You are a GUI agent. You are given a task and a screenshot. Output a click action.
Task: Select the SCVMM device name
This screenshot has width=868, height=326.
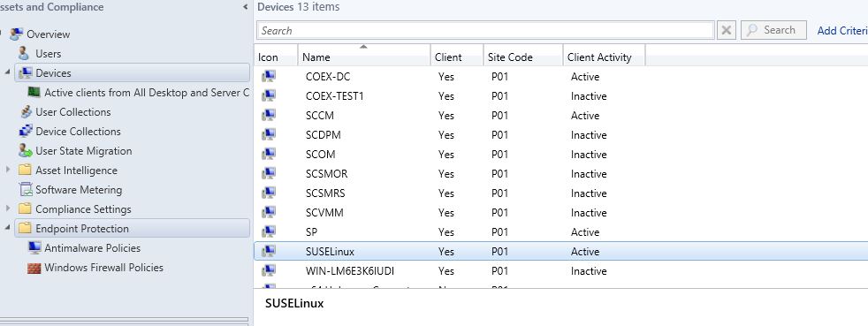point(324,213)
